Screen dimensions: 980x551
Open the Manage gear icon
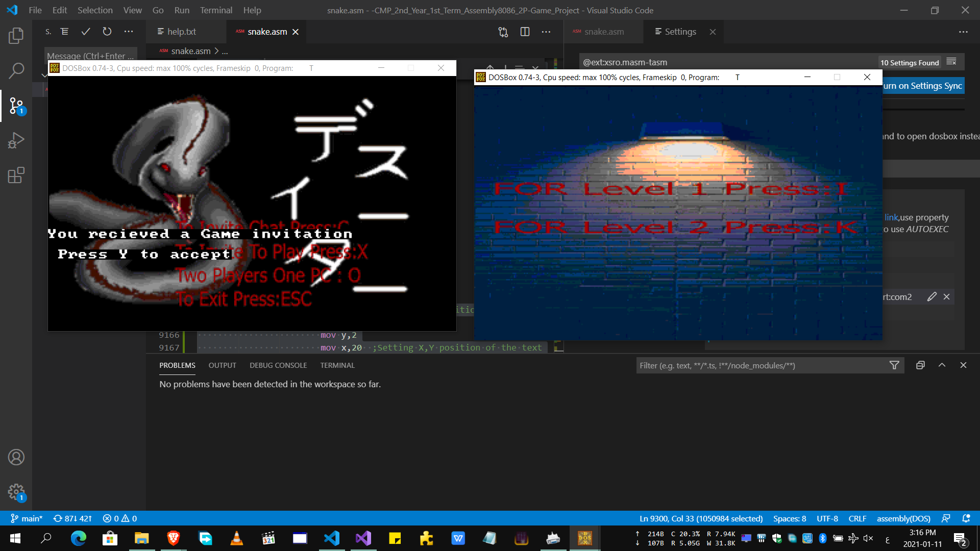(16, 492)
